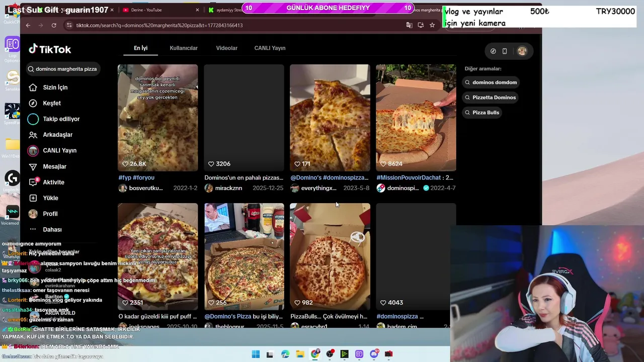Select the Pizzetta Dominos suggested search
The height and width of the screenshot is (362, 644).
pos(491,98)
